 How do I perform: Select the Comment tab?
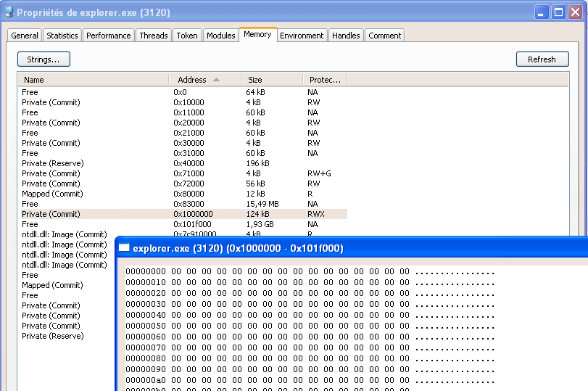(x=384, y=36)
